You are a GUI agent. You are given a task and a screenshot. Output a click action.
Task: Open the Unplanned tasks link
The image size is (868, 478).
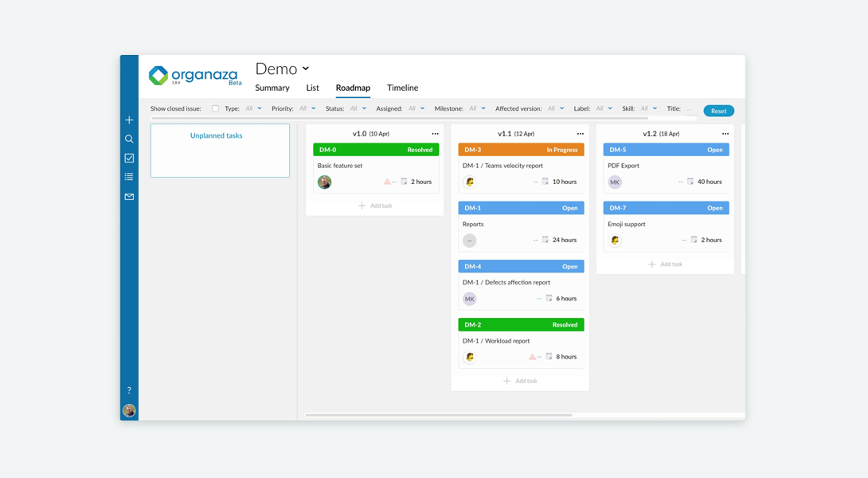click(x=217, y=135)
